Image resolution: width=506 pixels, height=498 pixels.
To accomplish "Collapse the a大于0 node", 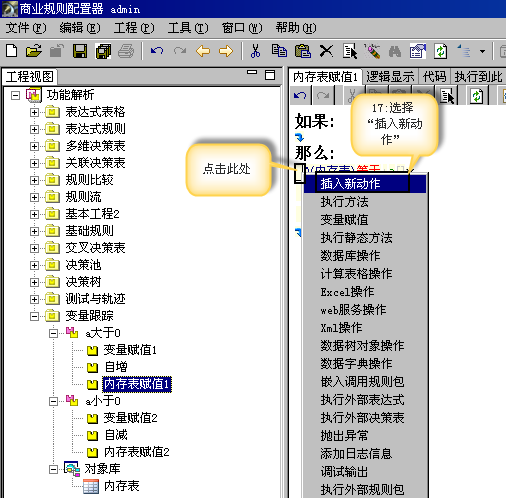I will [53, 333].
